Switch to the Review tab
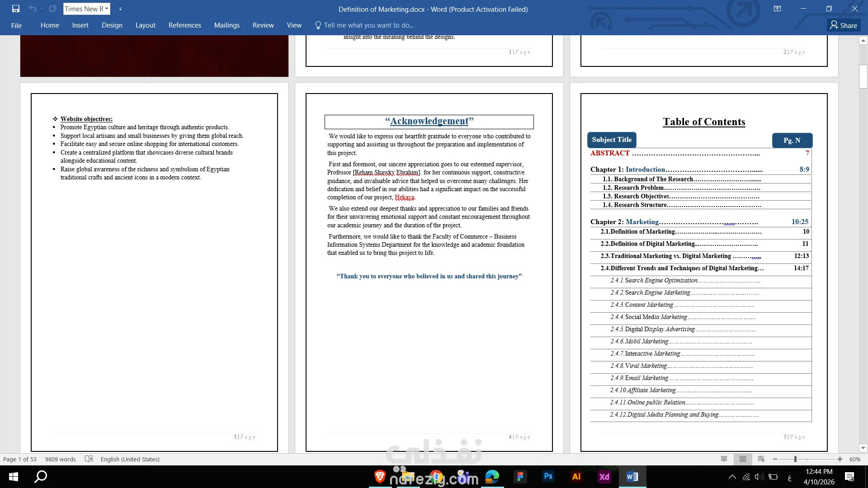The width and height of the screenshot is (868, 488). pos(263,25)
